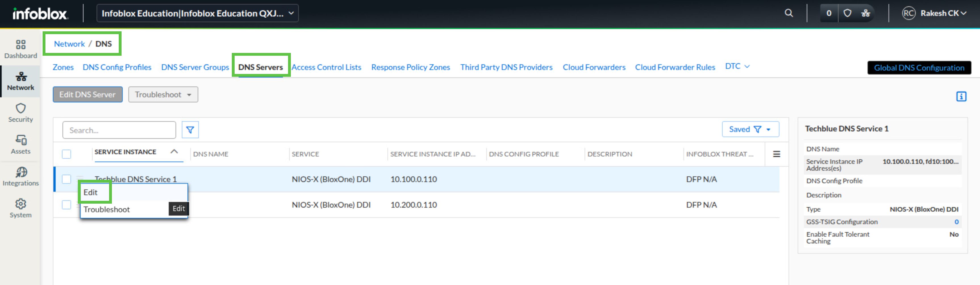
Task: Open the DNS Server Groups tab
Action: pyautogui.click(x=195, y=67)
